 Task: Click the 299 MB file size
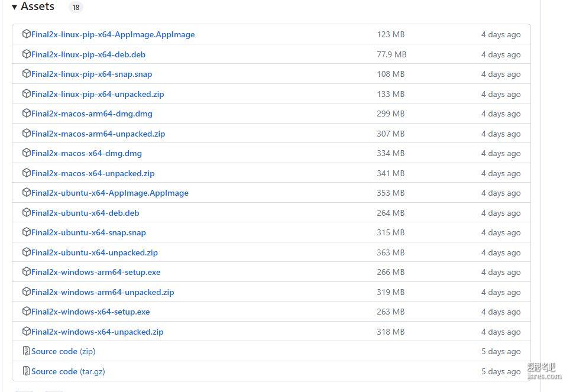click(x=390, y=114)
